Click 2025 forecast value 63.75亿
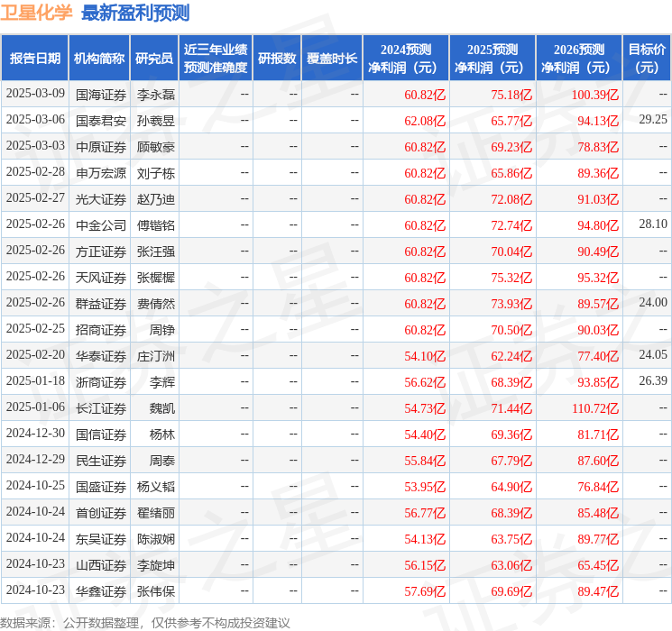 pyautogui.click(x=511, y=539)
